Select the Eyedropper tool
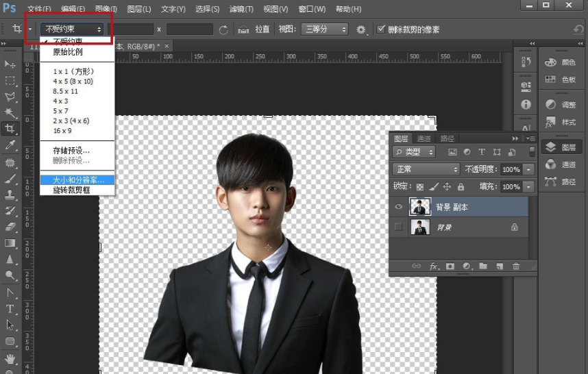The height and width of the screenshot is (374, 588). coord(10,145)
